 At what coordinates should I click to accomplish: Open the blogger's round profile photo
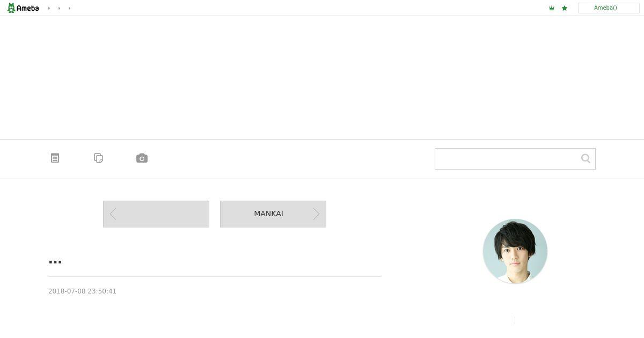515,251
